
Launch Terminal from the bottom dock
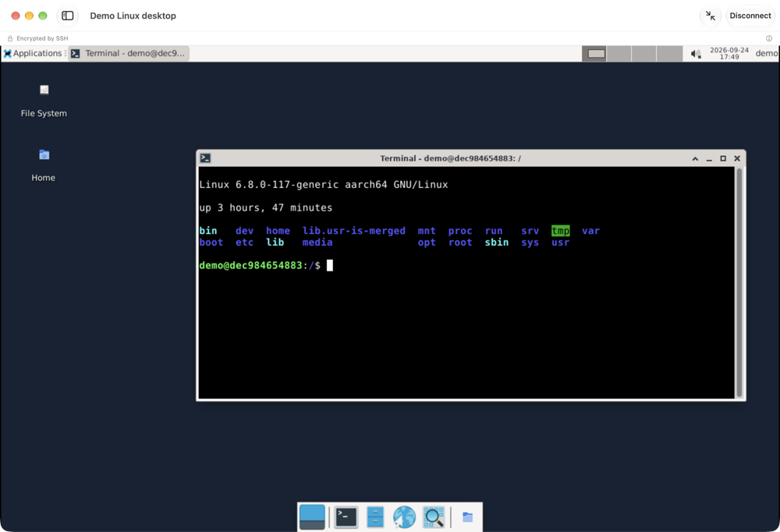(346, 517)
